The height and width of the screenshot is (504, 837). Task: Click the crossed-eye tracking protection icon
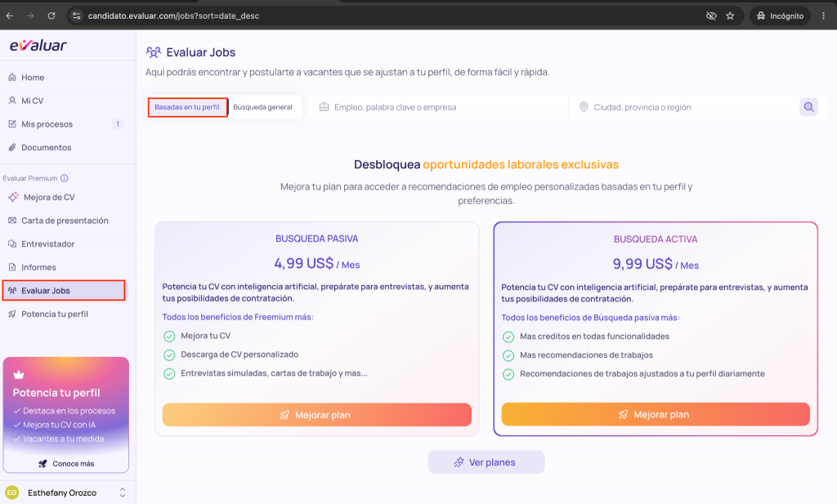711,16
